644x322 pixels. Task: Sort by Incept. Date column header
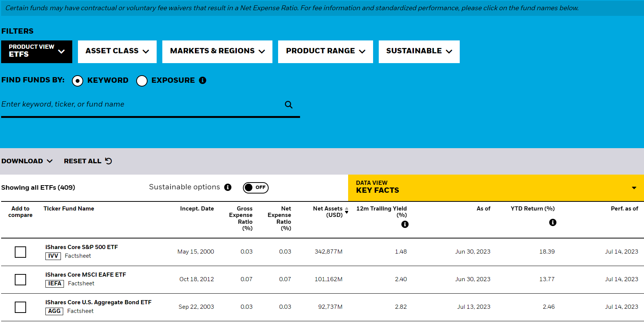[197, 209]
